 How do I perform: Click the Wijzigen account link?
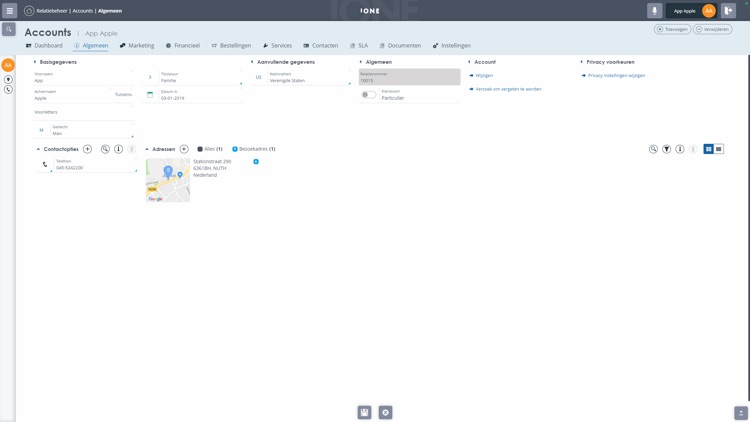point(481,76)
